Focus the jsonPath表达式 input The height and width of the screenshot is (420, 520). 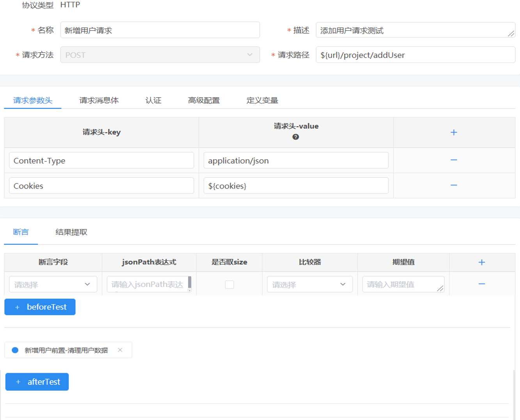pos(149,284)
